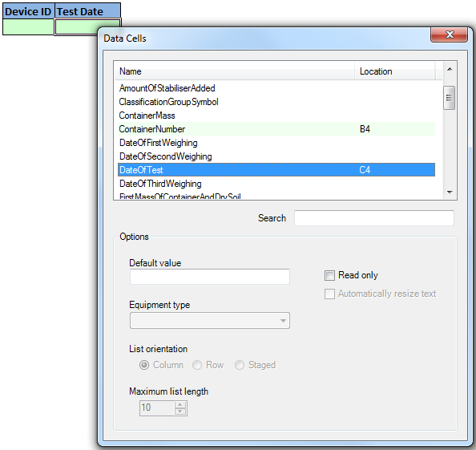Click the list scroll down arrow
Image resolution: width=476 pixels, height=450 pixels.
click(450, 193)
